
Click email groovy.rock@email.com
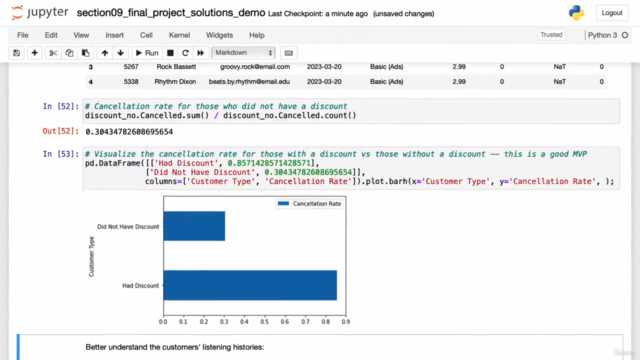255,67
